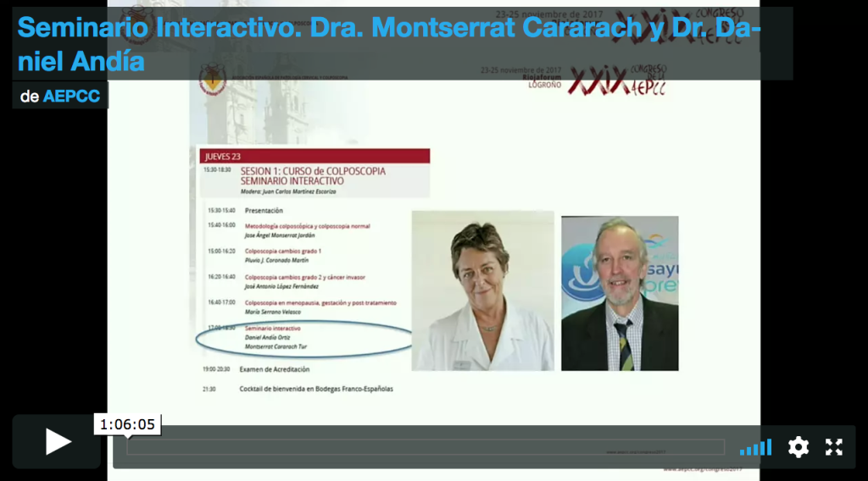The image size is (868, 481).
Task: Click 'Cocktail de bienvenida en Bodegas Franco-Españolas' text
Action: pyautogui.click(x=316, y=389)
